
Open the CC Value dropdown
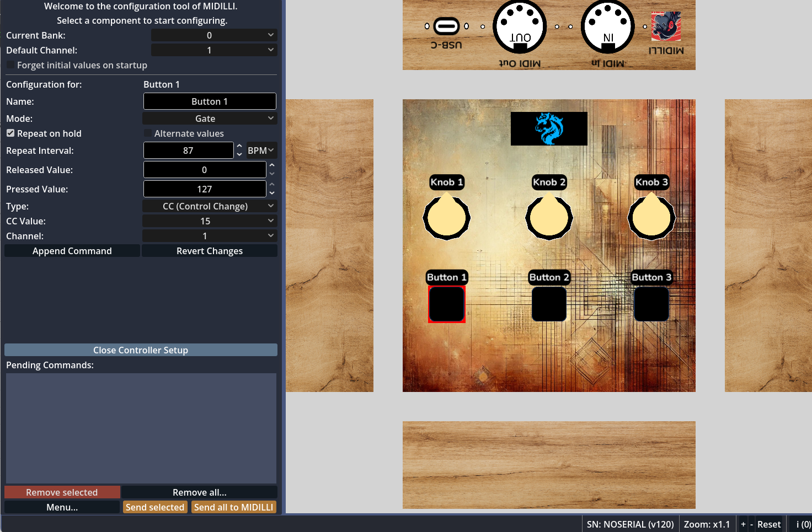[x=210, y=221]
